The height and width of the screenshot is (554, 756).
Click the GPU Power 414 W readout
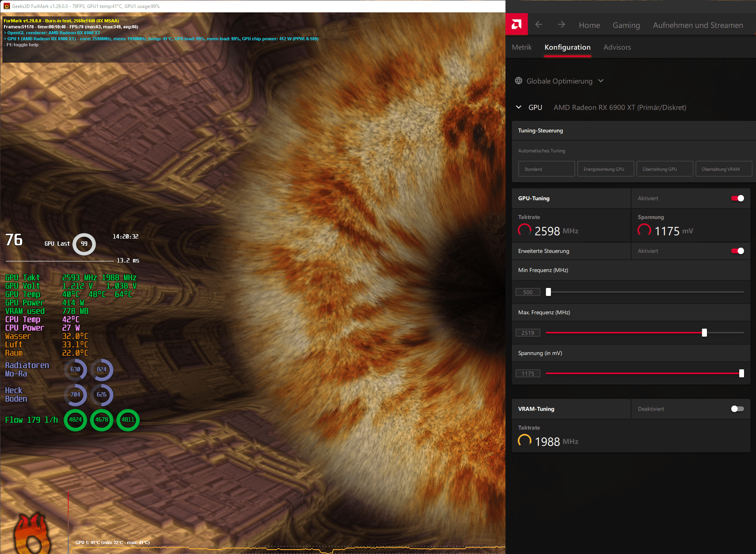point(45,303)
